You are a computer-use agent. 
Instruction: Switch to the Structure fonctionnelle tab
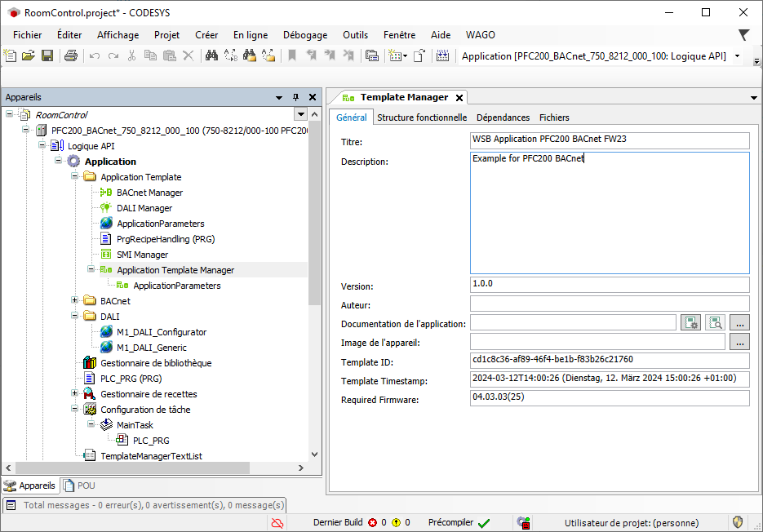pyautogui.click(x=422, y=117)
